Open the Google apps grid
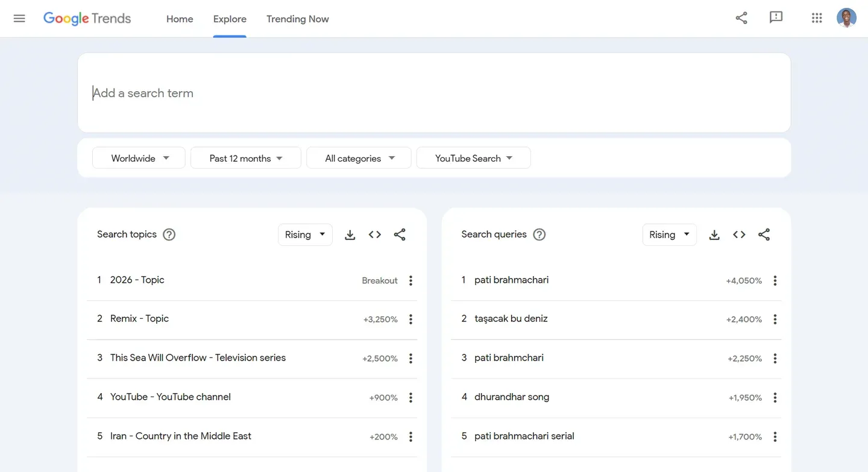Screen dimensions: 868x472 (817, 18)
